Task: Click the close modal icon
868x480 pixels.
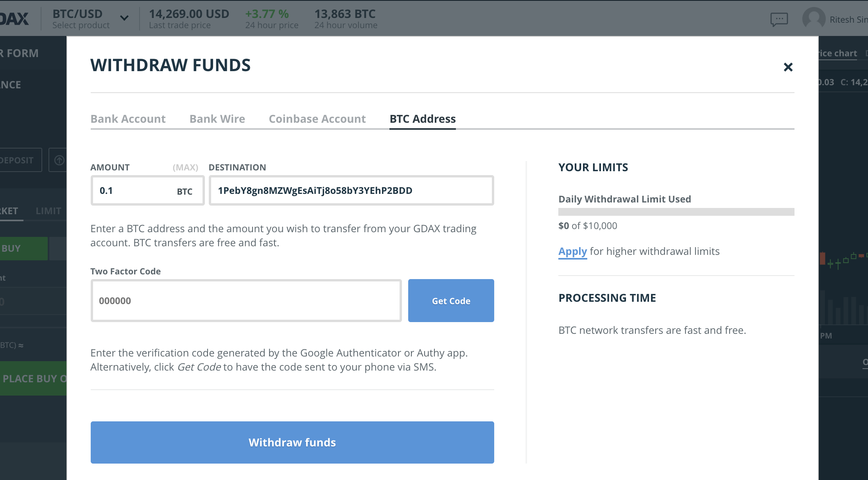Action: (788, 66)
